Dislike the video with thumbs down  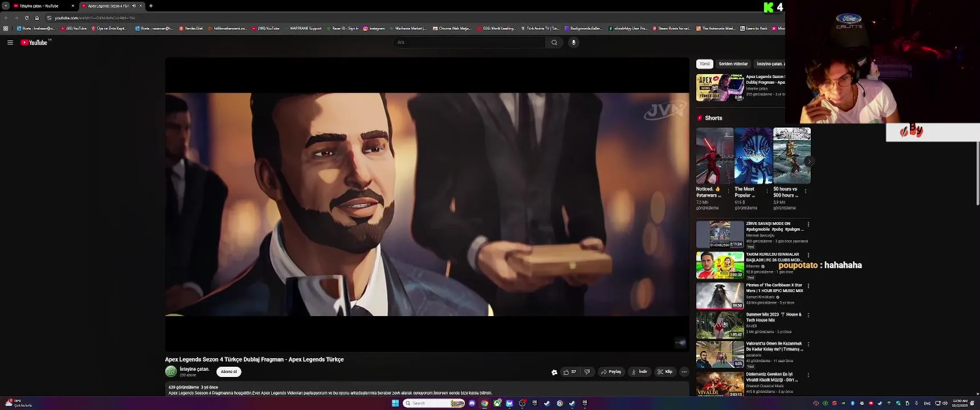tap(587, 372)
